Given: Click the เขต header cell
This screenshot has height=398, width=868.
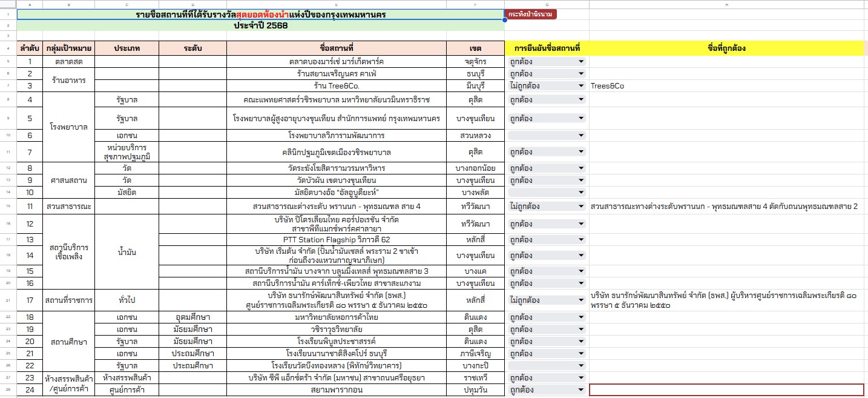Looking at the screenshot, I should pos(476,48).
